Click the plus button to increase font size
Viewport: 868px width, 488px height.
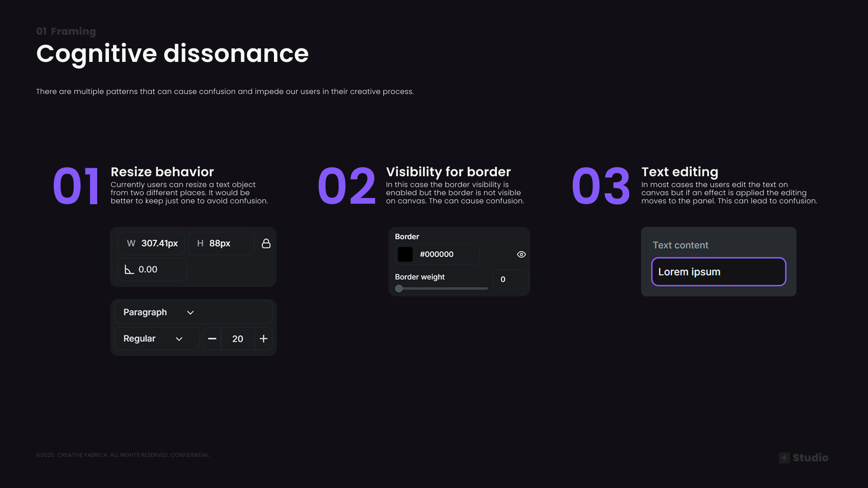point(264,339)
